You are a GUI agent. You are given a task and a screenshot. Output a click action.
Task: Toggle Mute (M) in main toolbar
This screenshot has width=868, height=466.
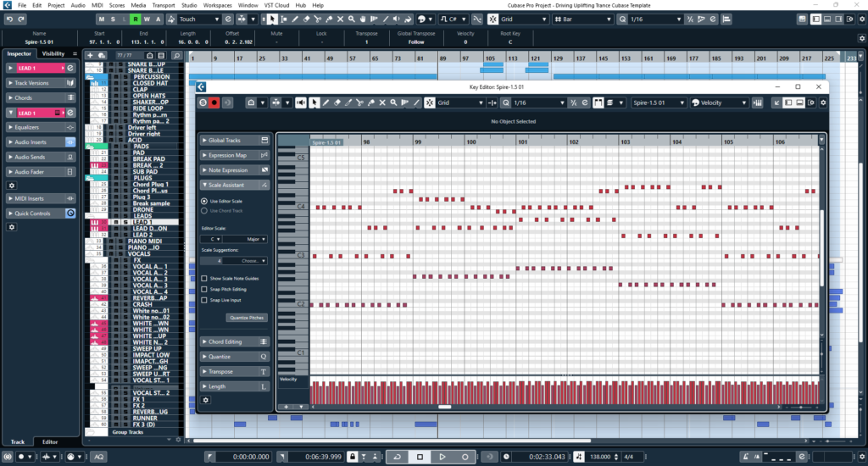click(x=102, y=19)
